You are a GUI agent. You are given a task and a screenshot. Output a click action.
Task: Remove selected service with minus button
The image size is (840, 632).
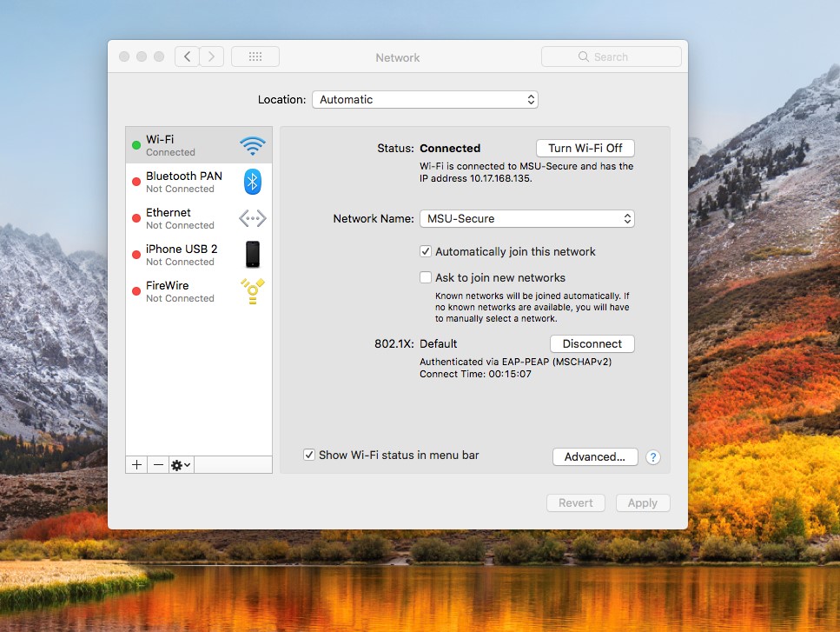[157, 464]
